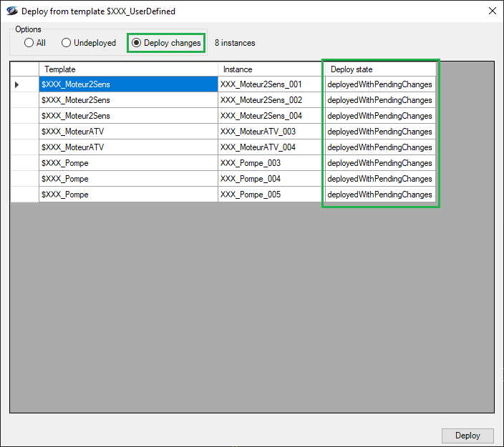Close the Deploy from template dialog
Screen dimensions: 504x447
pos(492,11)
